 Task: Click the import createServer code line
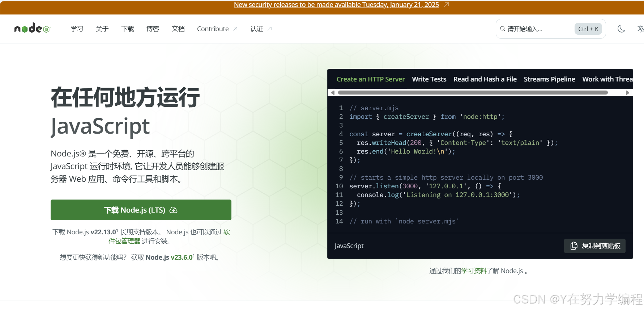point(427,117)
